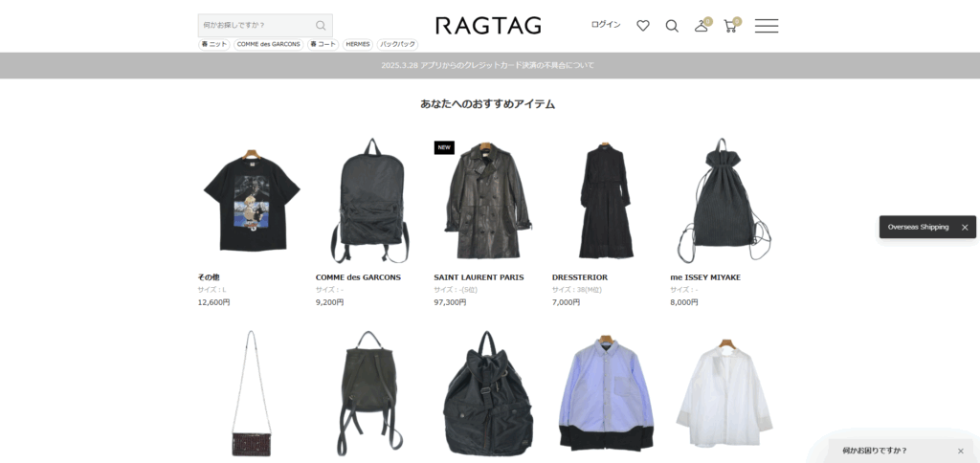Select the HERMES search tag
The height and width of the screenshot is (463, 980).
pyautogui.click(x=358, y=44)
